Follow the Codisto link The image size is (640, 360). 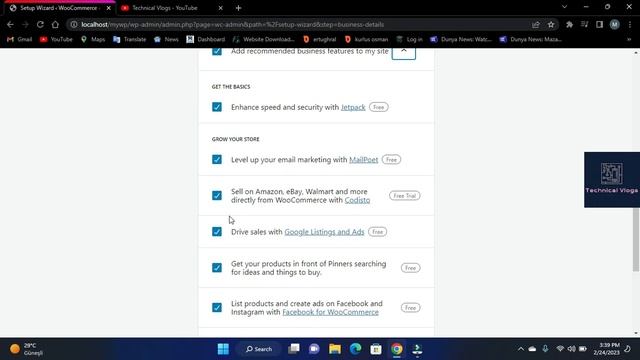coord(357,200)
